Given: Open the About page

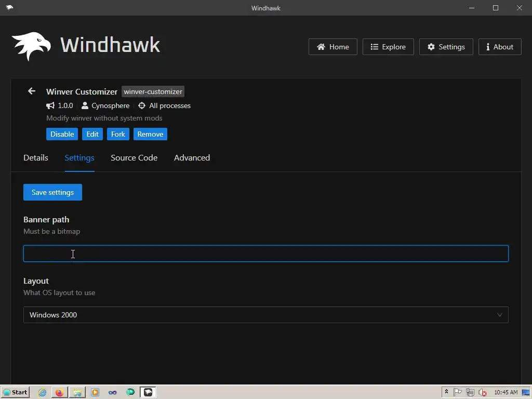Looking at the screenshot, I should point(500,47).
